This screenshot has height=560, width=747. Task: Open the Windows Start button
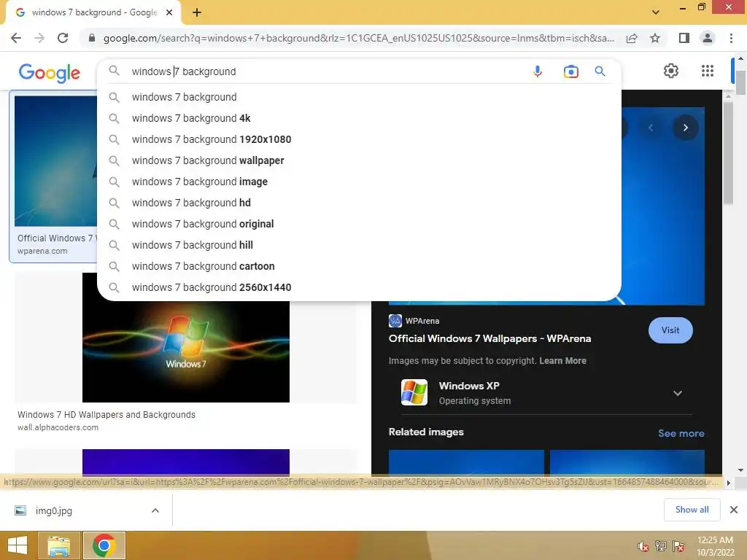pyautogui.click(x=18, y=545)
